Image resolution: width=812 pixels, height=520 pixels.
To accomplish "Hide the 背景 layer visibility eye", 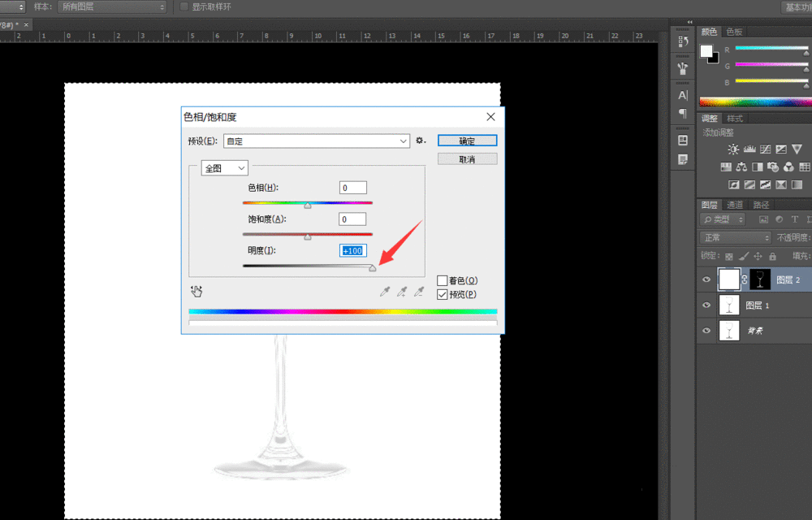I will [x=707, y=331].
